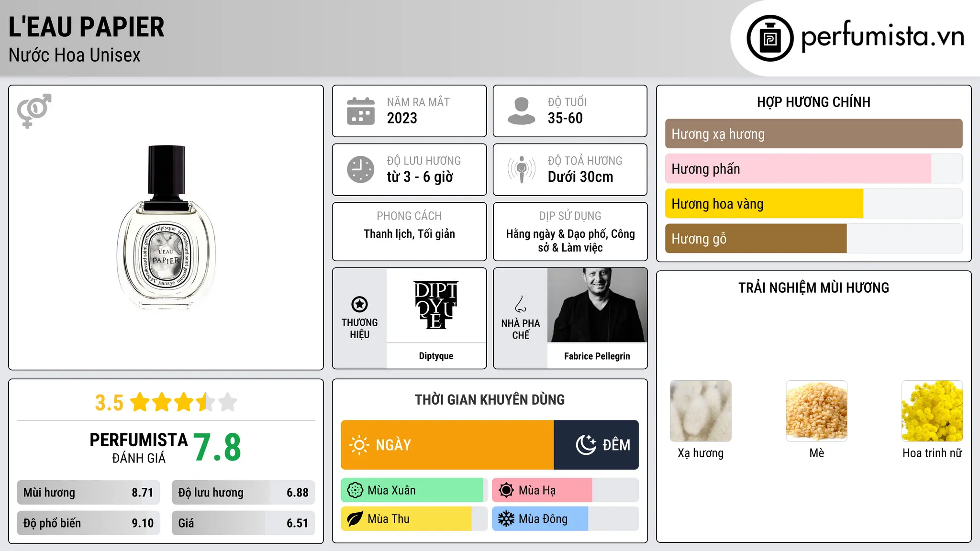Viewport: 980px width, 551px height.
Task: Click the PERFUMISTA ĐÁNH GIÁ label
Action: point(139,448)
